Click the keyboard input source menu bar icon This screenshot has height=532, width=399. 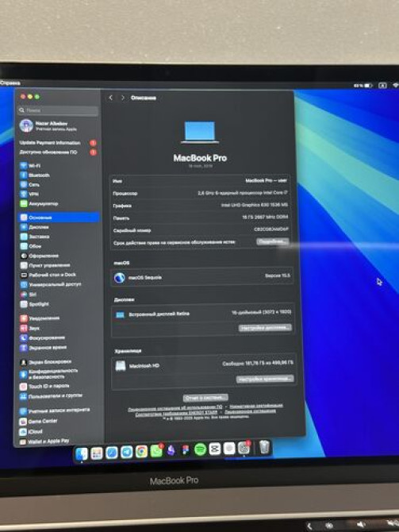pos(382,86)
